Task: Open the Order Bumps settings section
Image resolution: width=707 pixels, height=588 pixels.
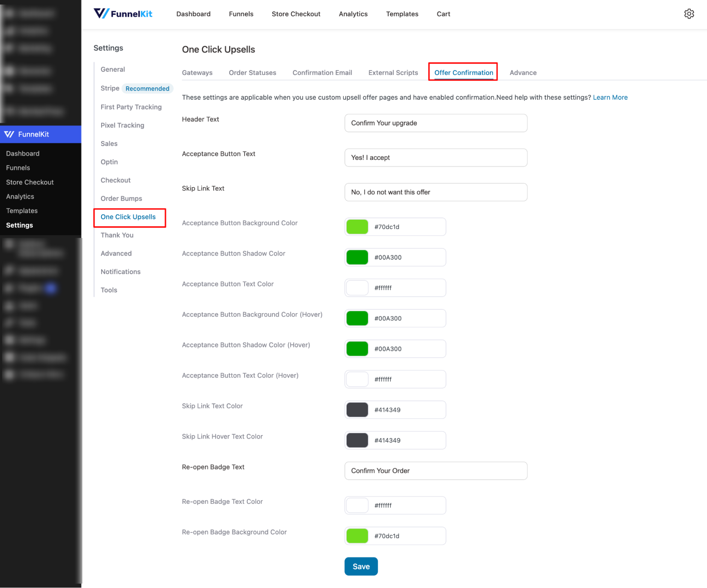Action: [x=121, y=198]
